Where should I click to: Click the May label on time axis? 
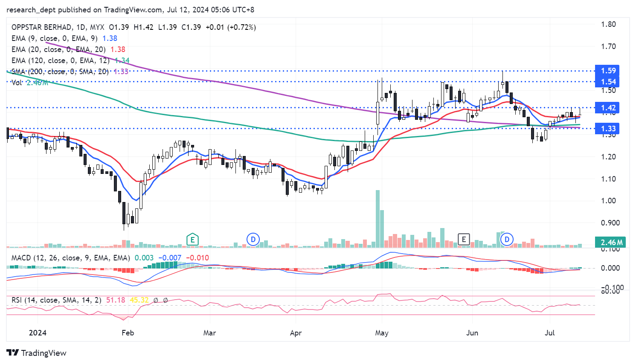(x=381, y=333)
